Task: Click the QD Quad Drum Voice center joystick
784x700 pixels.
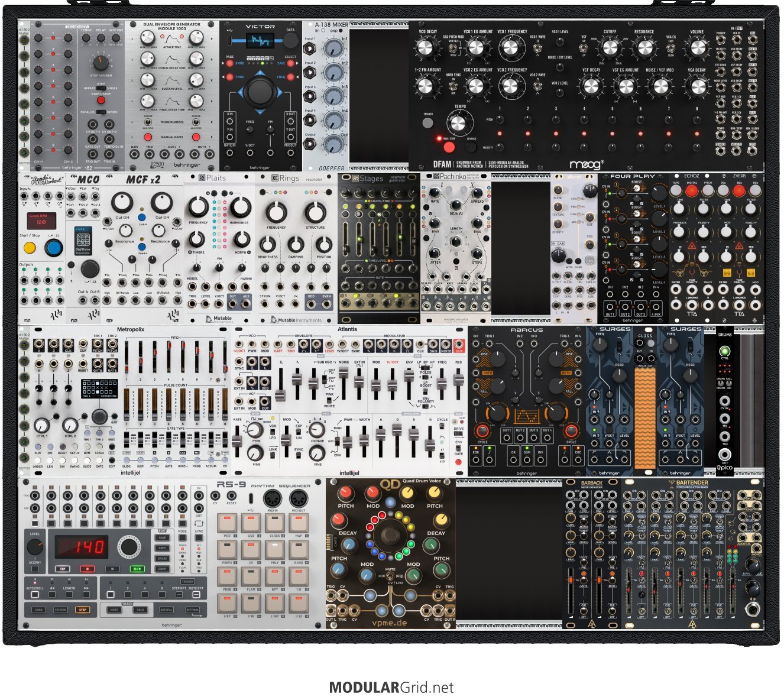Action: 390,536
